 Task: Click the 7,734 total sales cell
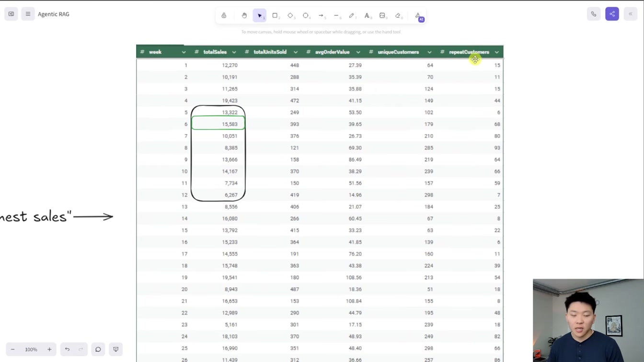(231, 183)
